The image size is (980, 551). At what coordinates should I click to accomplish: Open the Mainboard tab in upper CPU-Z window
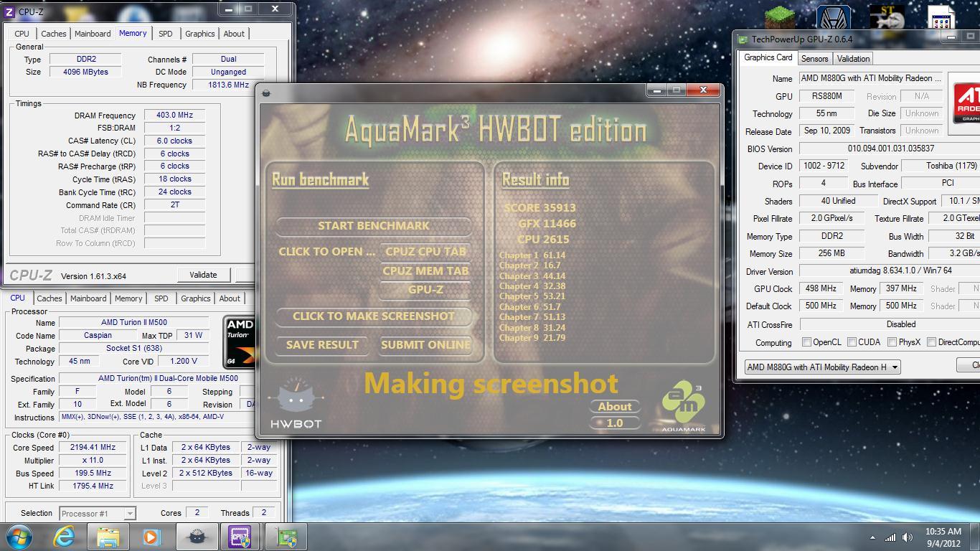pos(93,34)
